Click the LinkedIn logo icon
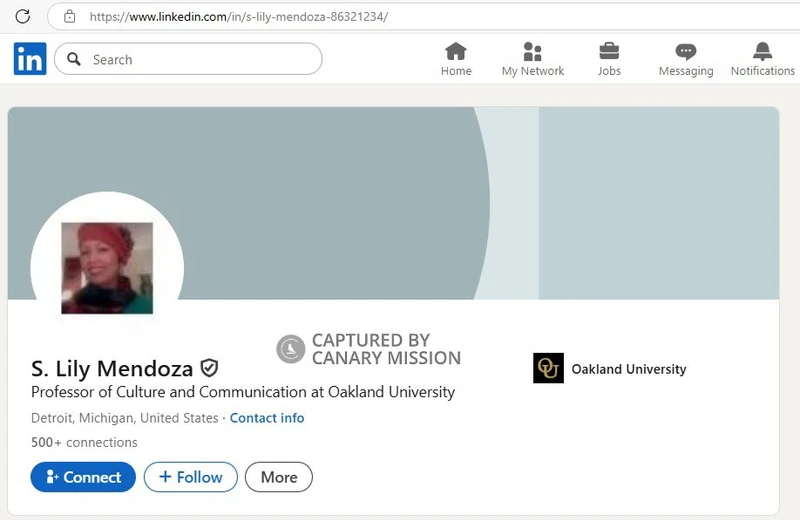The width and height of the screenshot is (800, 520). click(x=30, y=59)
